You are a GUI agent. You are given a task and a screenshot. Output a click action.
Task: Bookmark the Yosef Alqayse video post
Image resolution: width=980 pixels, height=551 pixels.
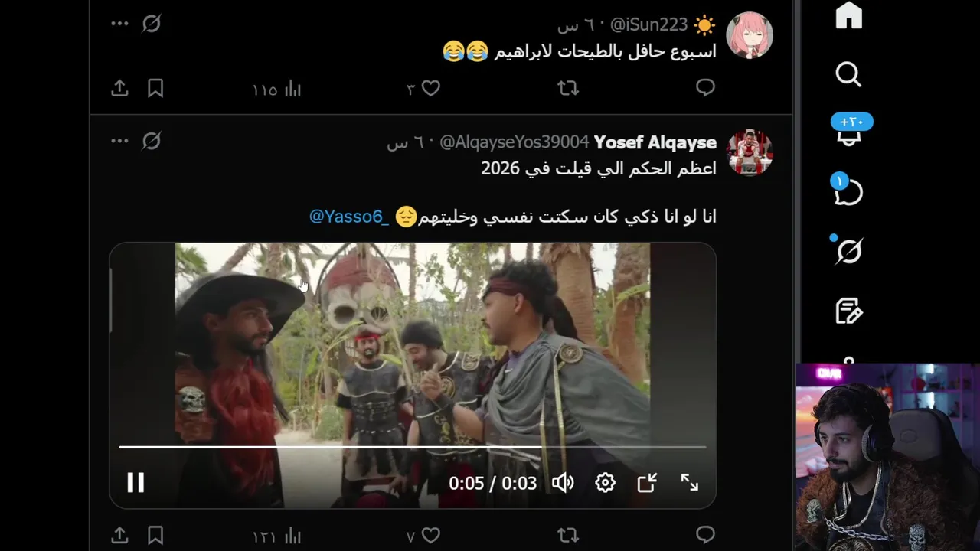coord(155,535)
